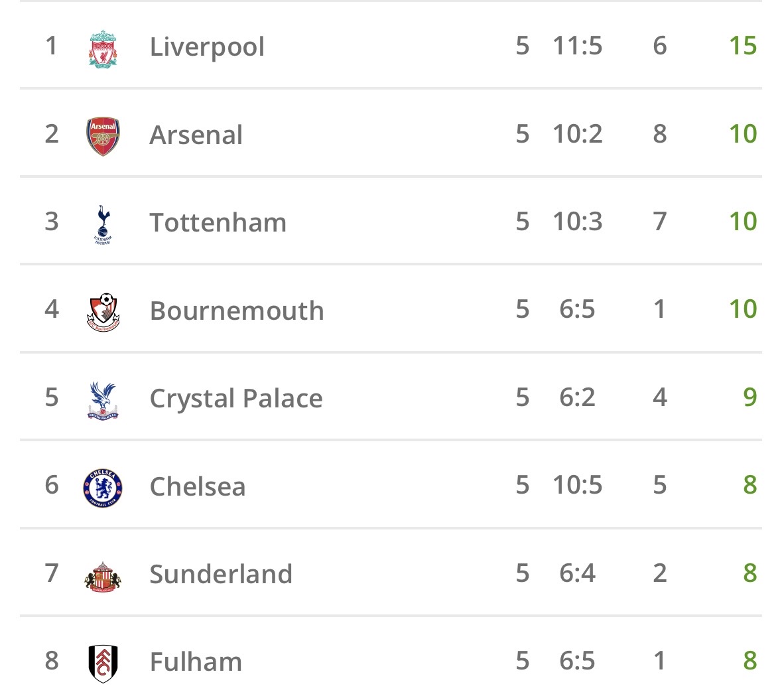Image resolution: width=782 pixels, height=700 pixels.
Task: Go to Bournemouth team name
Action: 237,311
